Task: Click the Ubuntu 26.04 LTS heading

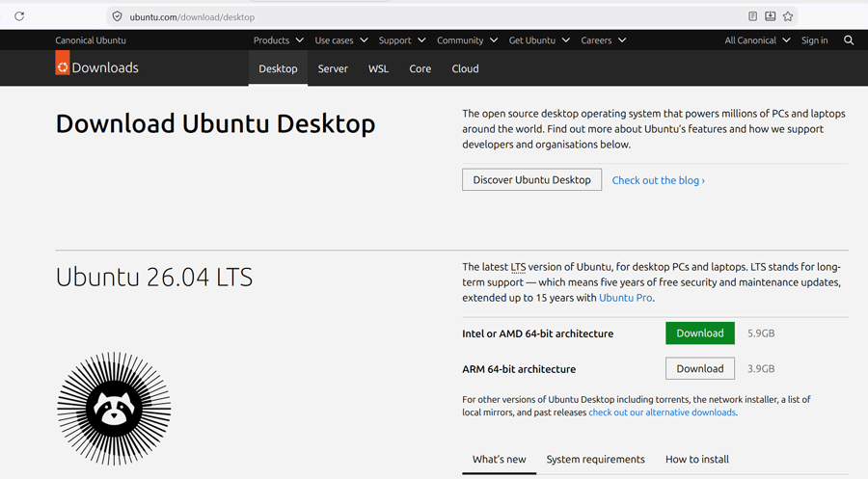Action: (x=154, y=278)
